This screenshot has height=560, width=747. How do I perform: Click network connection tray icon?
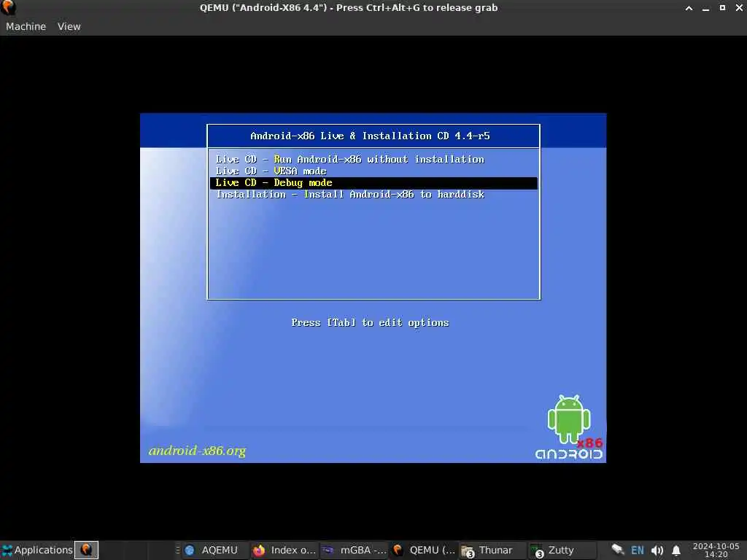pyautogui.click(x=618, y=550)
